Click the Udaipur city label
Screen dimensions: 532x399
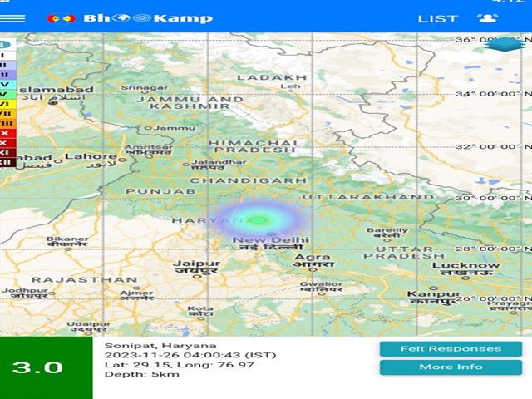pos(89,327)
